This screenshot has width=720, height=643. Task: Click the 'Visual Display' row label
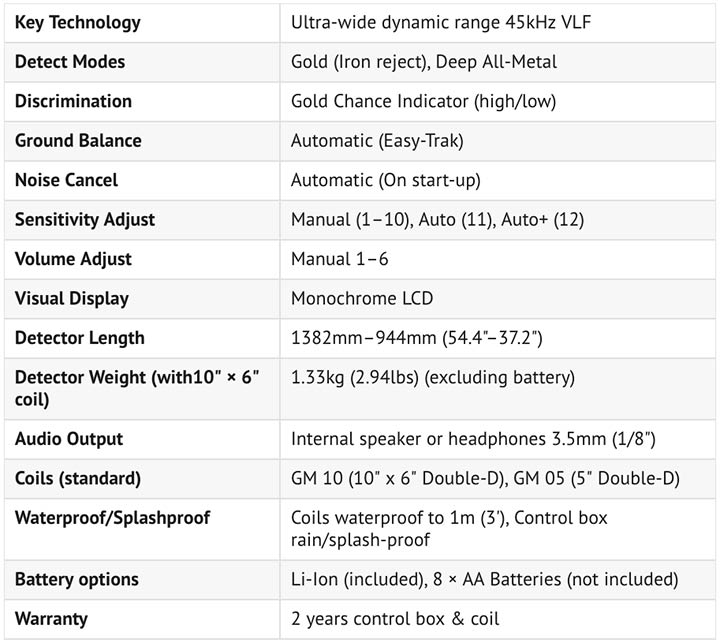(72, 298)
